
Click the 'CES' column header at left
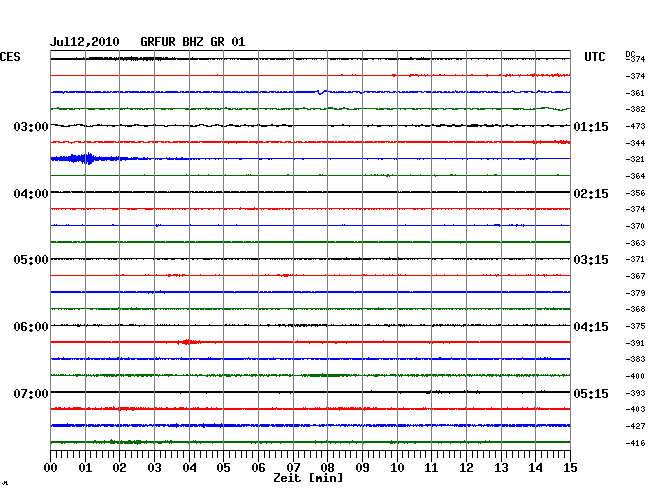(x=10, y=57)
